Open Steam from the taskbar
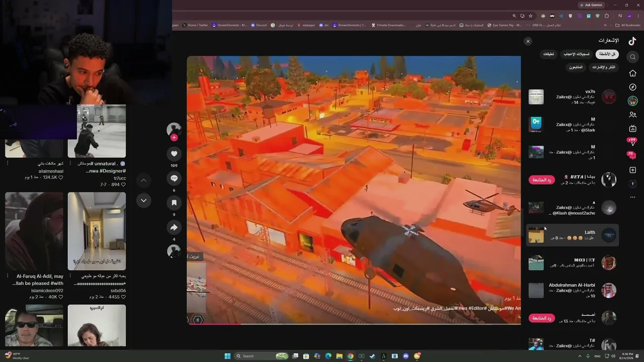644x362 pixels. [x=372, y=356]
